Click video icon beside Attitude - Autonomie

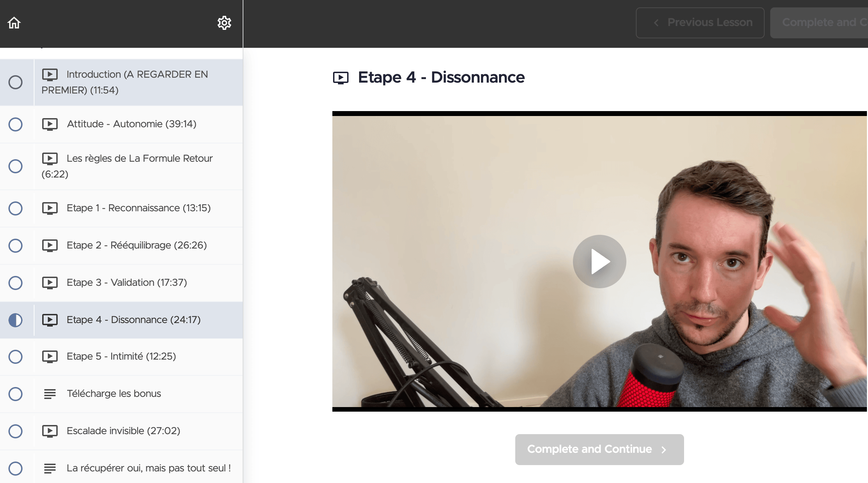pos(50,124)
